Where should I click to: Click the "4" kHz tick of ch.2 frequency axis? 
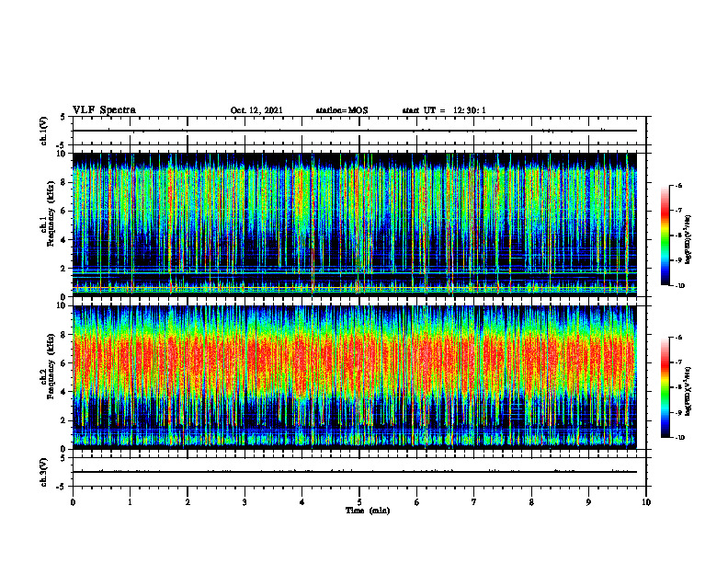point(64,392)
